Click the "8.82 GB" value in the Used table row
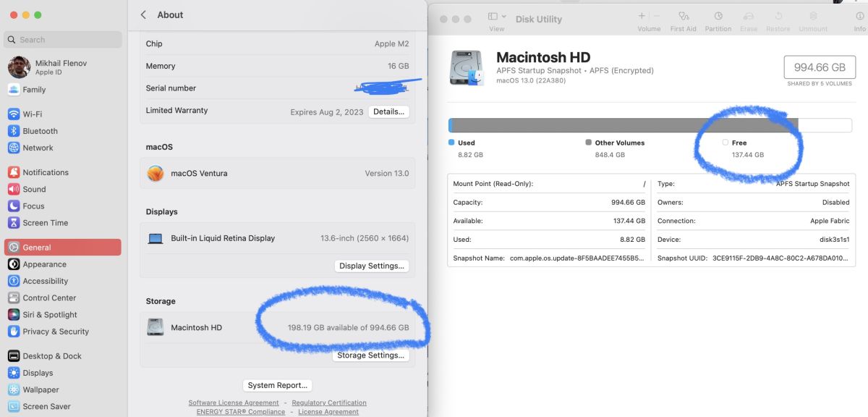 click(632, 240)
